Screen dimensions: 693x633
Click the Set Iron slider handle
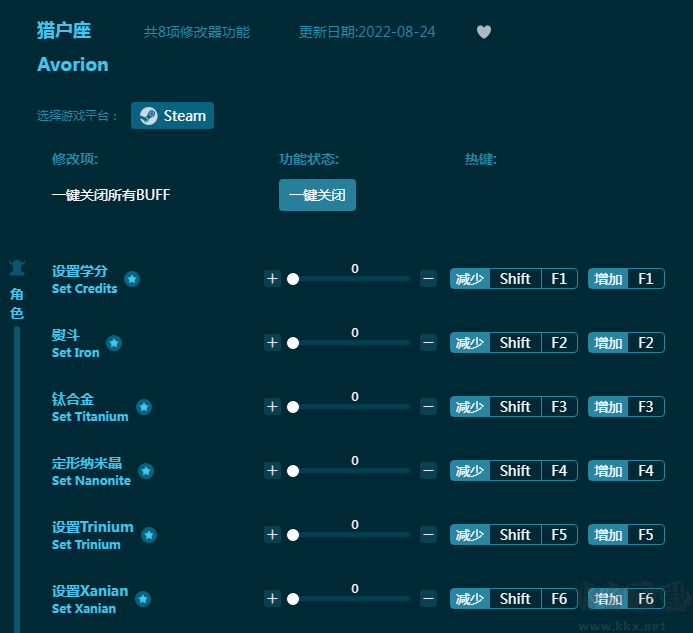(293, 343)
